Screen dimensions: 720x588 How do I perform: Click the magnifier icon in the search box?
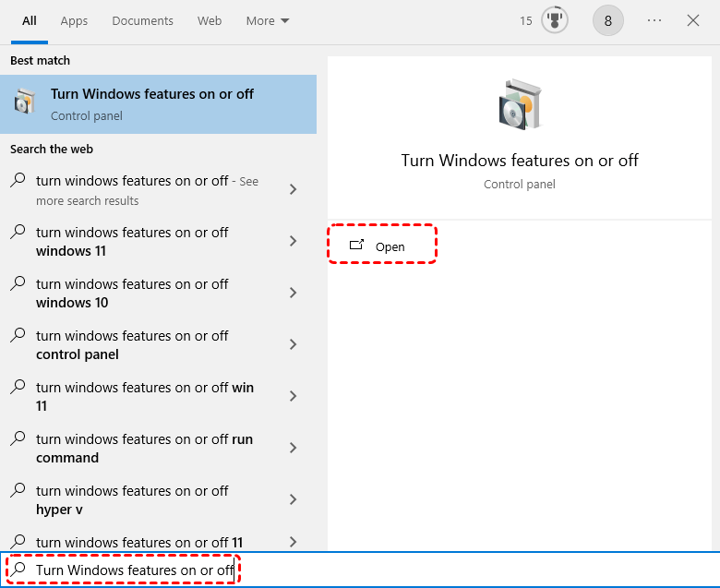point(18,570)
